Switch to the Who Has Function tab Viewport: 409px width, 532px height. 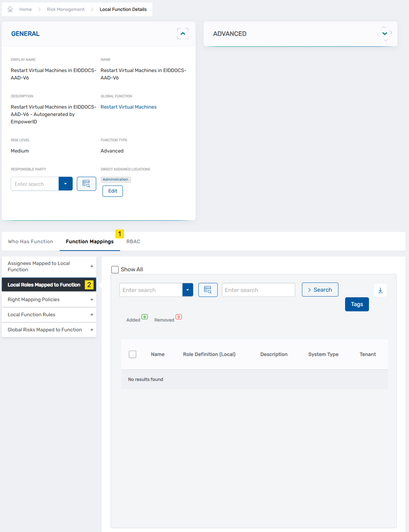pyautogui.click(x=31, y=241)
